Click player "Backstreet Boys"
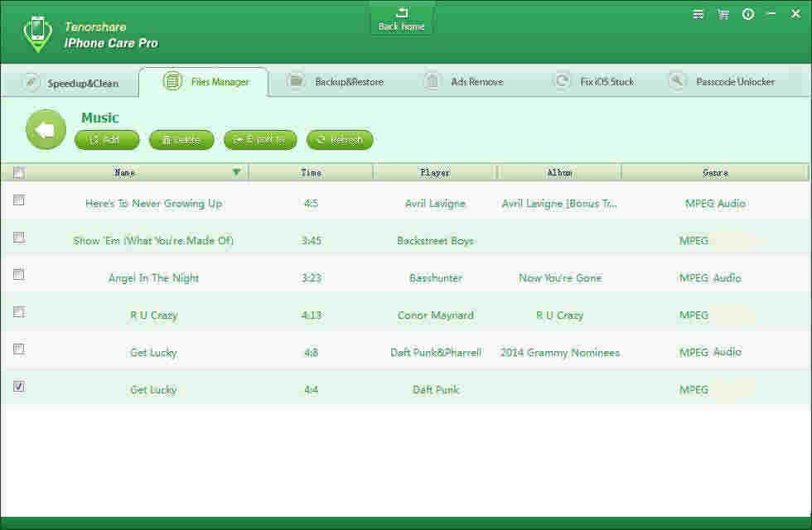The image size is (812, 530). pos(436,241)
